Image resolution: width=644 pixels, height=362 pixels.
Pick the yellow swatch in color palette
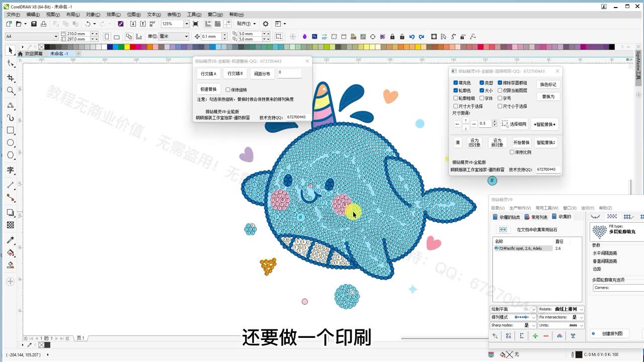pyautogui.click(x=127, y=47)
